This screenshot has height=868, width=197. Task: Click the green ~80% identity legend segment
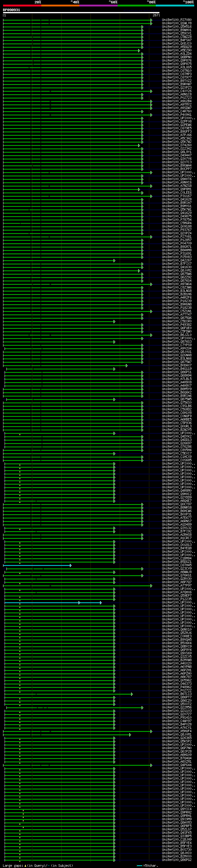[x=137, y=6]
